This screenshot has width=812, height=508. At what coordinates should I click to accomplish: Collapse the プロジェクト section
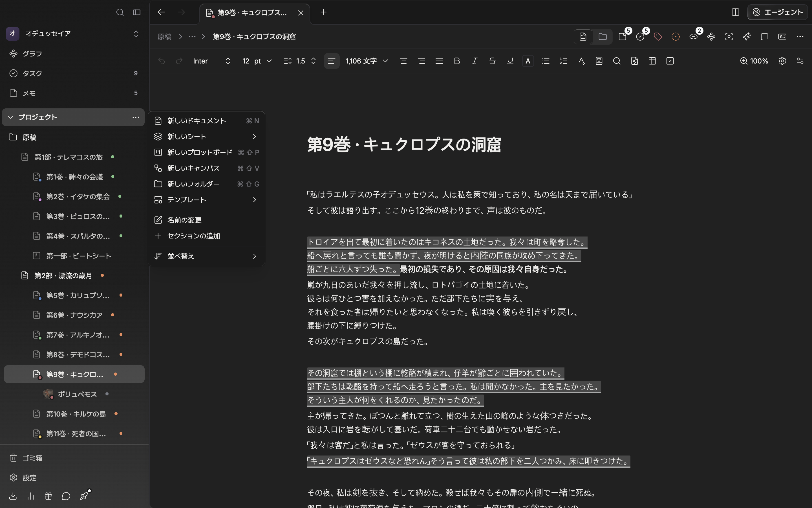tap(10, 117)
